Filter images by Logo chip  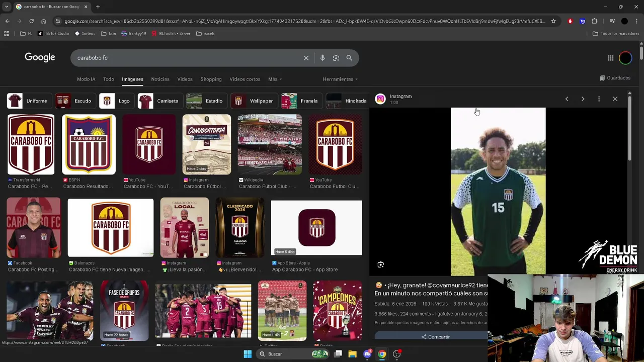(x=116, y=101)
